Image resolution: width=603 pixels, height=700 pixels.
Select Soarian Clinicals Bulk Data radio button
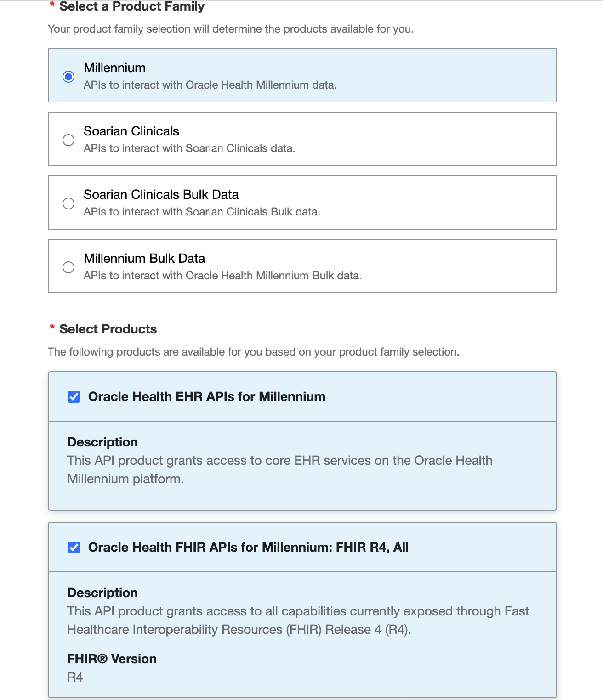(x=68, y=203)
